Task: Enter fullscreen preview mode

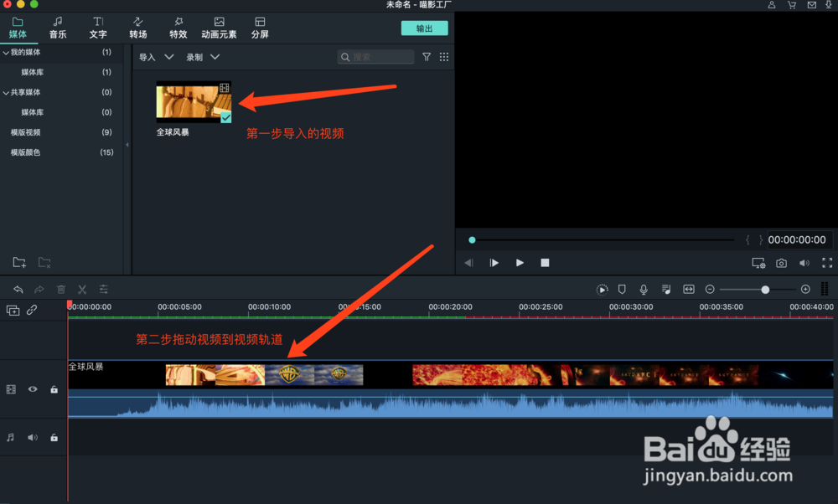Action: tap(827, 263)
